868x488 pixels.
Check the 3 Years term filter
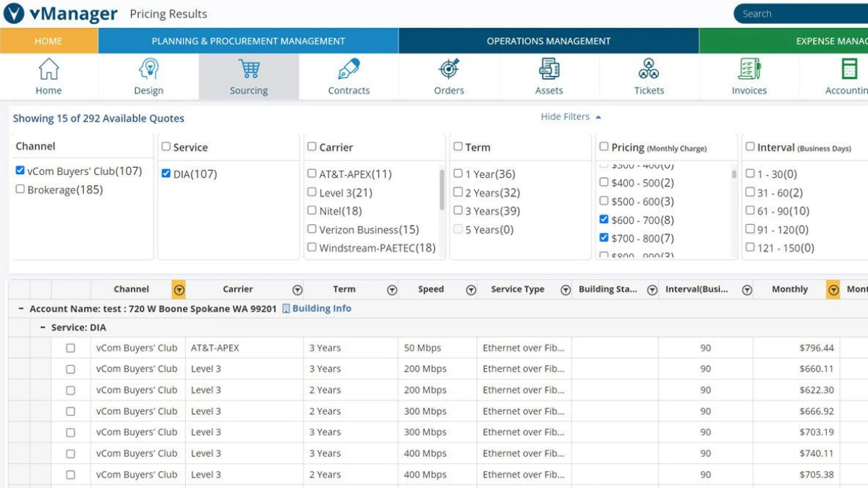pyautogui.click(x=456, y=210)
